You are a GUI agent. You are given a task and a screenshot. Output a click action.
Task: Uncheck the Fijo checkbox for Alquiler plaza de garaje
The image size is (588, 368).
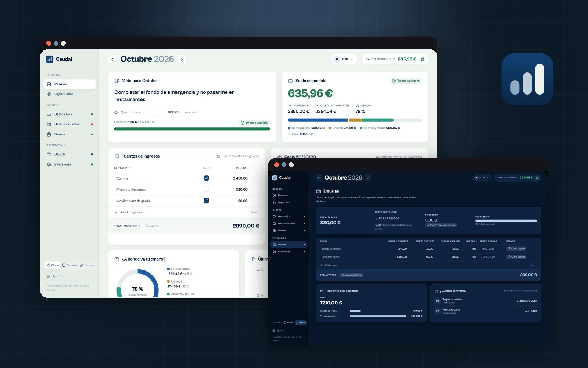[x=206, y=201]
